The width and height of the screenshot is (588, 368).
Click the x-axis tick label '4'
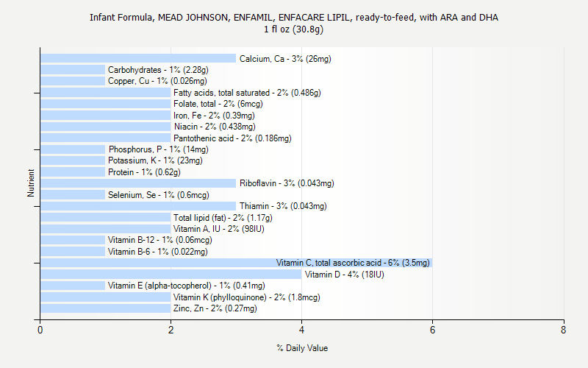click(302, 330)
